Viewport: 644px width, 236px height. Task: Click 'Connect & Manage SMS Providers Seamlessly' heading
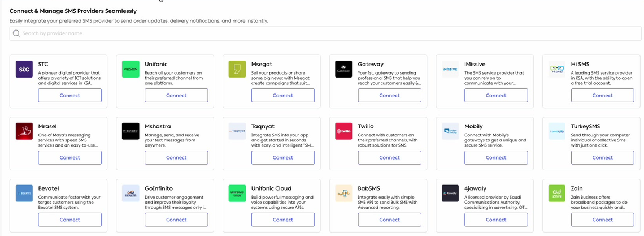point(73,11)
